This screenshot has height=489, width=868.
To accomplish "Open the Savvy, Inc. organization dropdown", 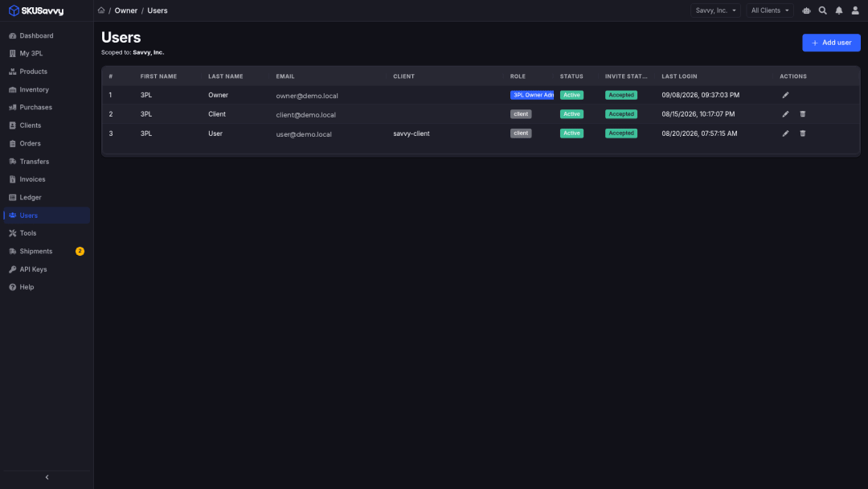I will tap(715, 10).
